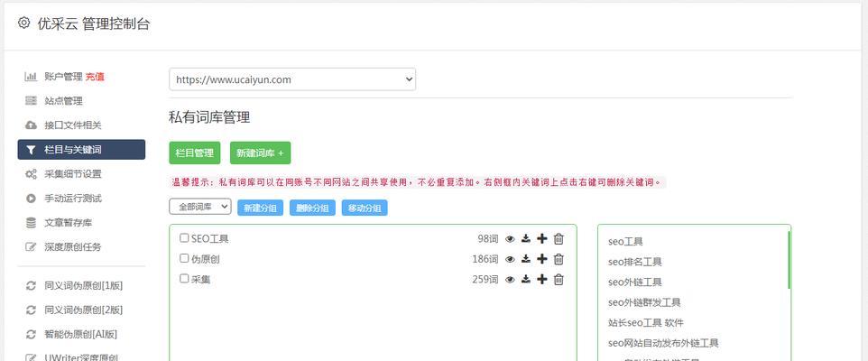
Task: View keywords of 采集 with the eye icon
Action: click(x=510, y=280)
